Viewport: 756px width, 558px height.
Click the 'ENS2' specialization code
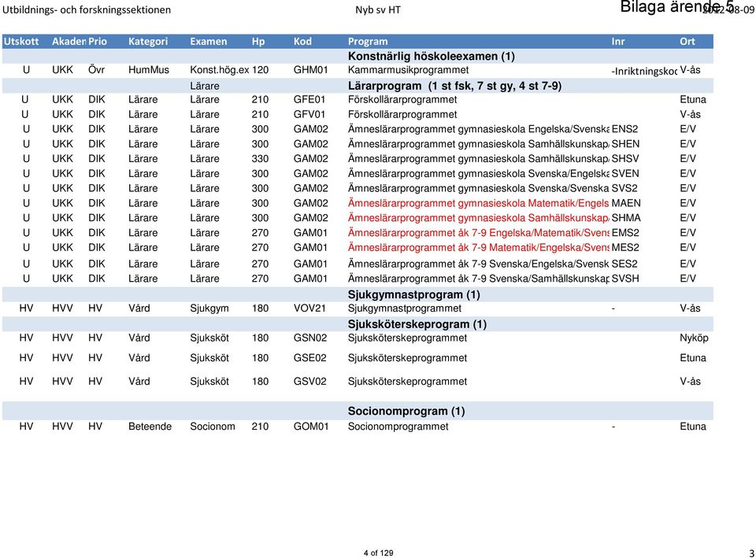[x=624, y=129]
